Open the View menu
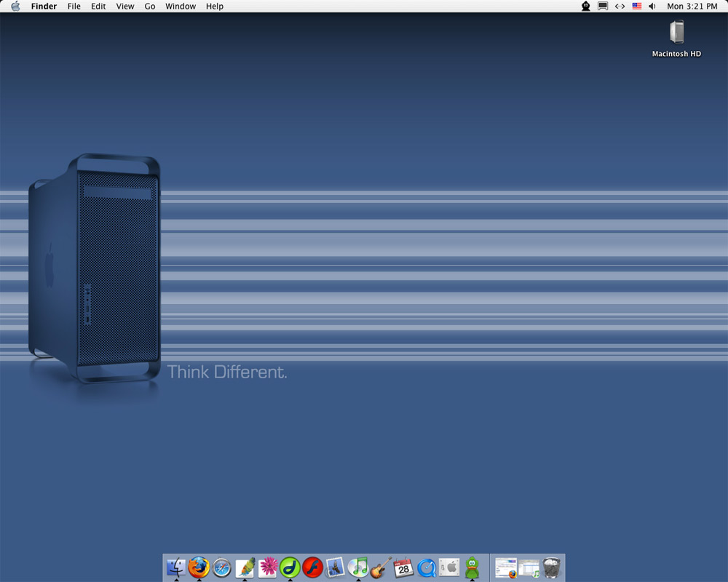 point(125,6)
